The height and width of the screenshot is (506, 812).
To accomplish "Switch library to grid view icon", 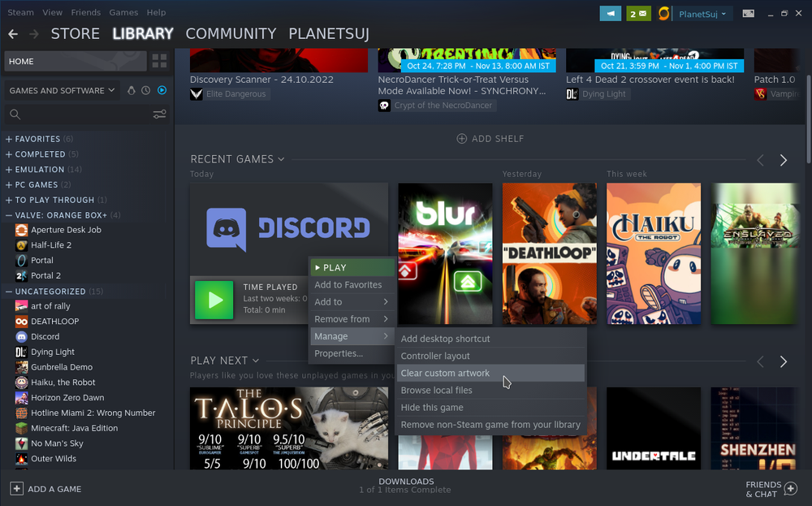I will tap(159, 61).
